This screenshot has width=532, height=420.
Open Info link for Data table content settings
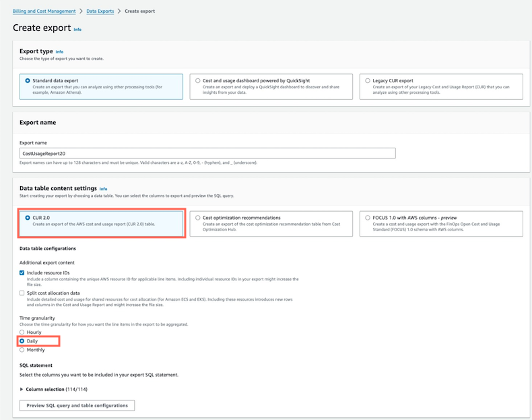103,189
